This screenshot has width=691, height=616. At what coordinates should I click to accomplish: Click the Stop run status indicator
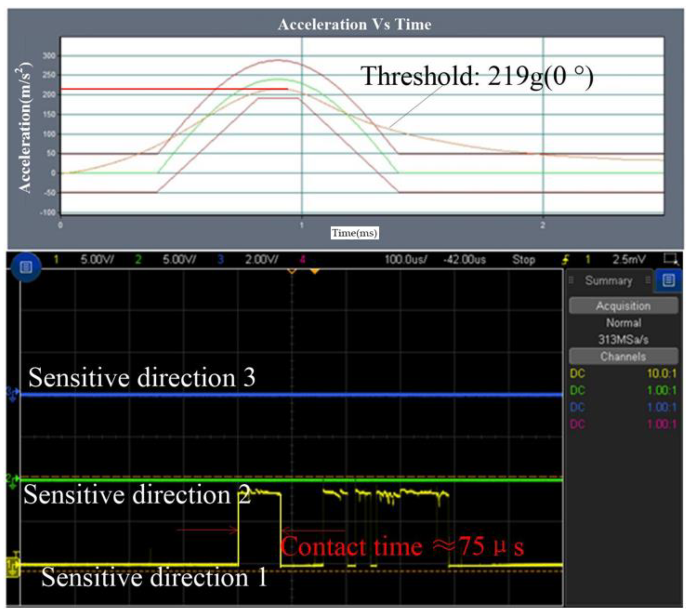pyautogui.click(x=523, y=260)
